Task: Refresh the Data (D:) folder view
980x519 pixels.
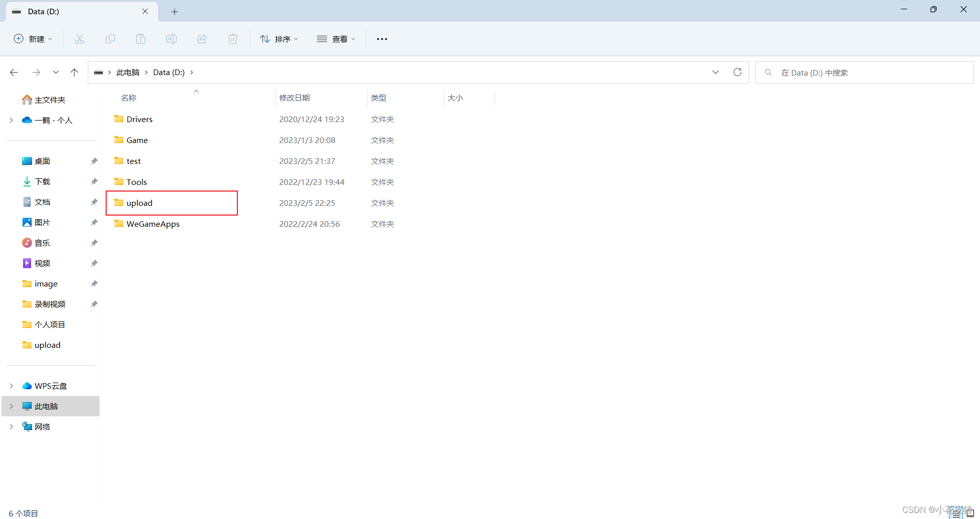Action: click(x=738, y=72)
